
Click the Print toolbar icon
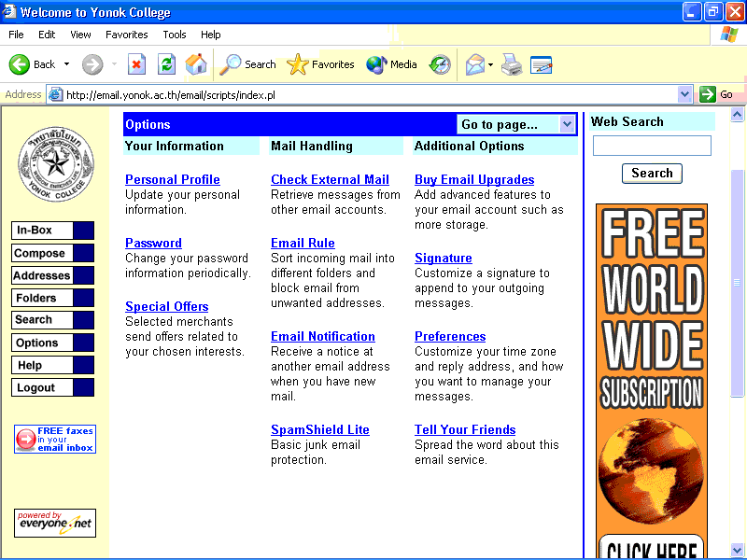pos(511,64)
